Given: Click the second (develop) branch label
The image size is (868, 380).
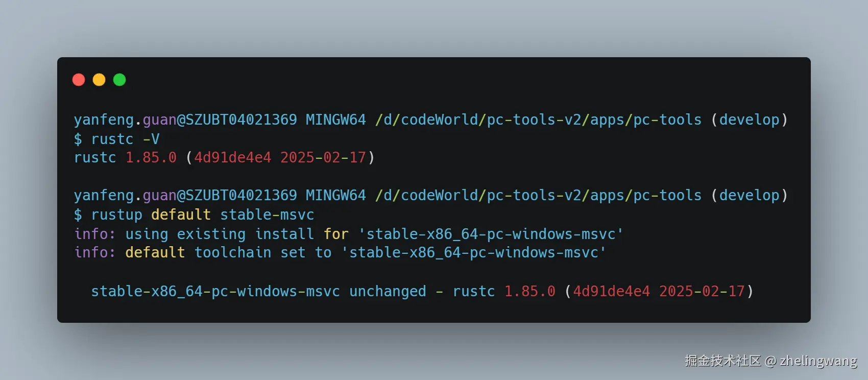Looking at the screenshot, I should point(749,195).
